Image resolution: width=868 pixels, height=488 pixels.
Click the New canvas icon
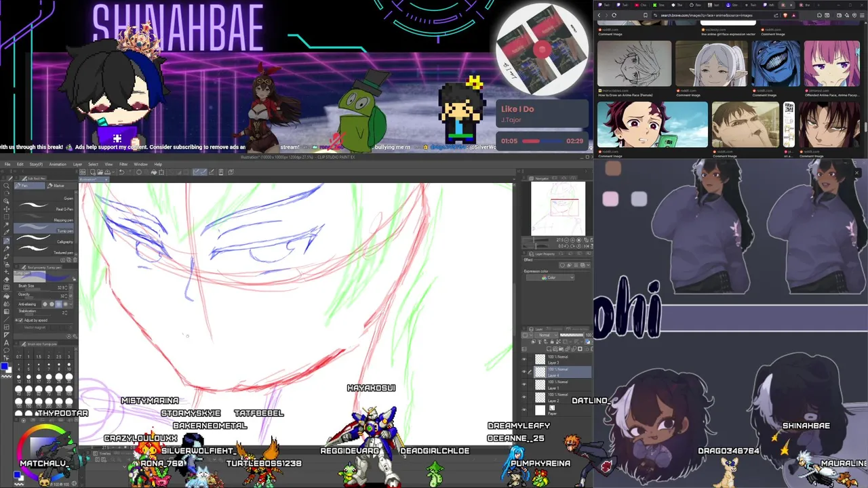(93, 172)
